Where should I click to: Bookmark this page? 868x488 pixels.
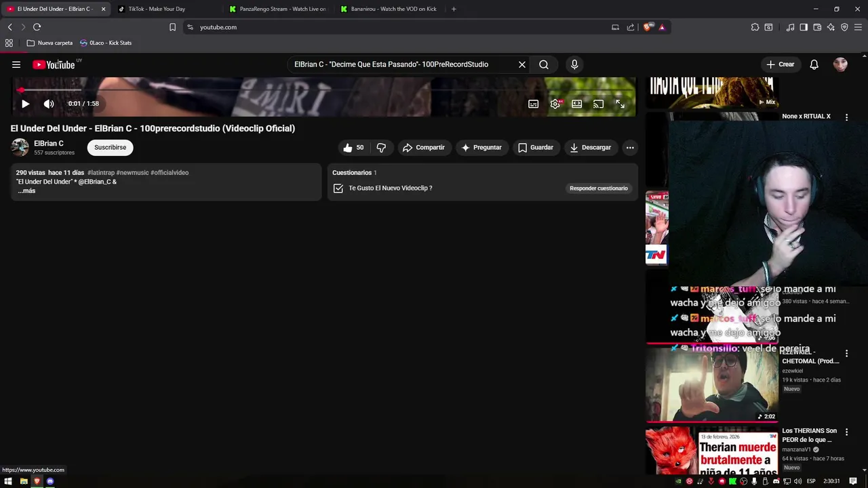[x=172, y=27]
